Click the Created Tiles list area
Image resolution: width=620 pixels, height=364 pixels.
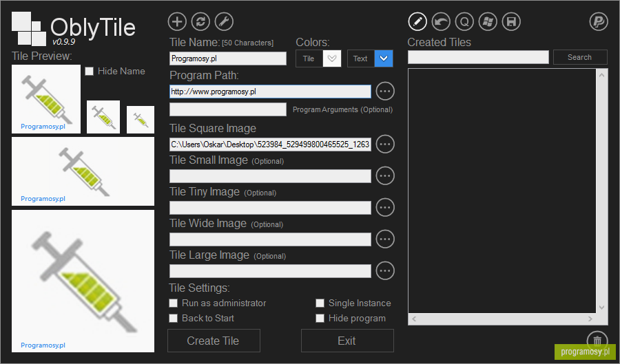click(502, 191)
